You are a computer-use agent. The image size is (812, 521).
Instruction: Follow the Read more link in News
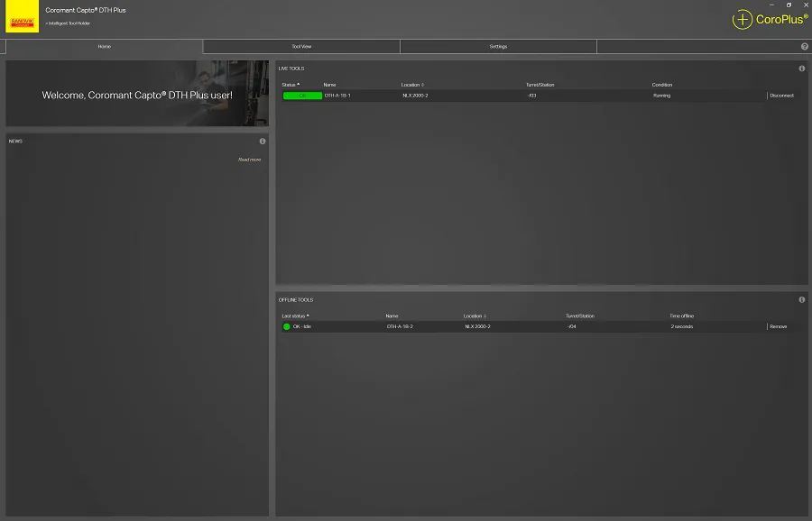point(249,160)
